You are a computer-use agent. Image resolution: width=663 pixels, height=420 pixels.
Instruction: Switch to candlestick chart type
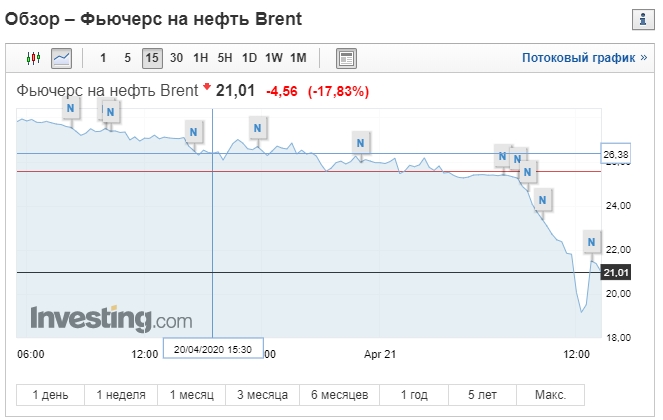click(32, 58)
